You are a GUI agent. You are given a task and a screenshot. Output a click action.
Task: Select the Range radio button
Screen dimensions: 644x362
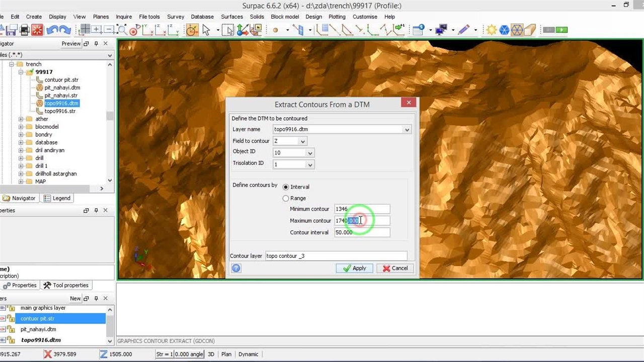[286, 199]
